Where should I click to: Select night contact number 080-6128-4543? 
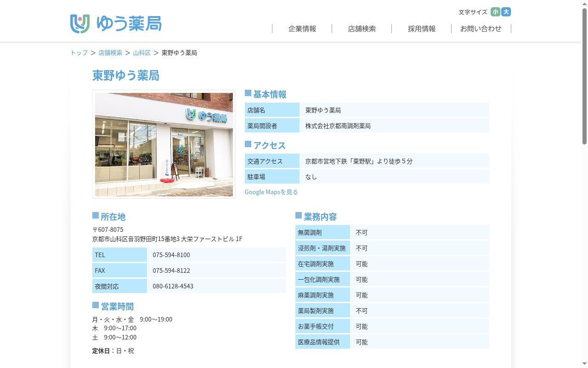pyautogui.click(x=173, y=286)
